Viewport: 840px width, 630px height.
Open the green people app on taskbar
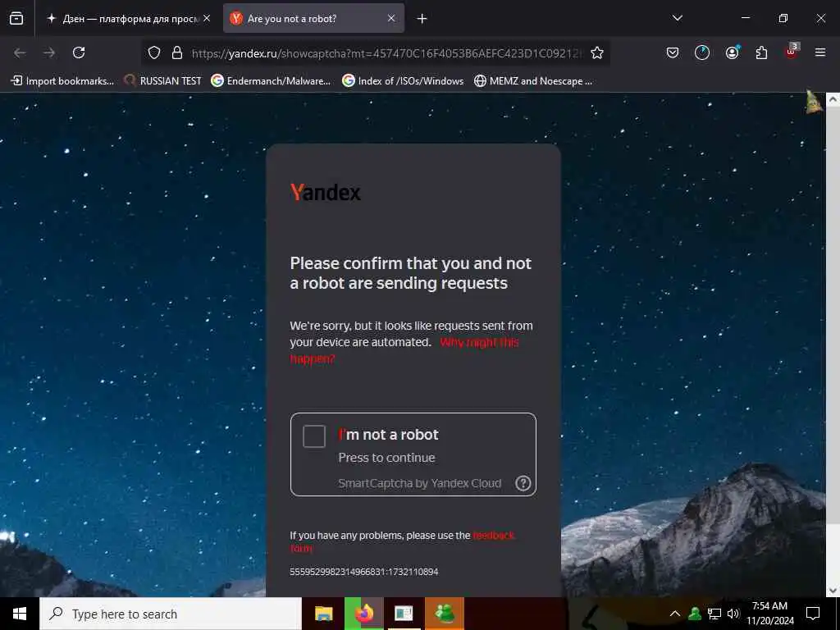click(x=445, y=614)
